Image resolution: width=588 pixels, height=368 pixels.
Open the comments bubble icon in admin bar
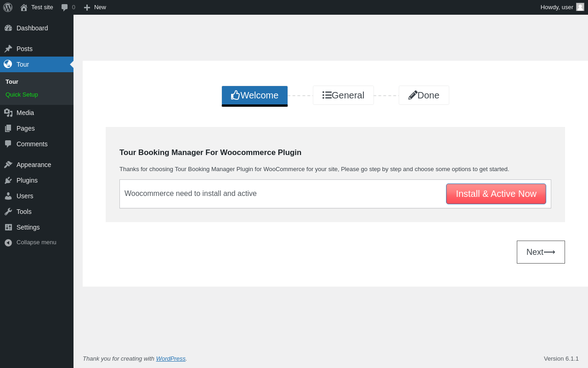(65, 7)
